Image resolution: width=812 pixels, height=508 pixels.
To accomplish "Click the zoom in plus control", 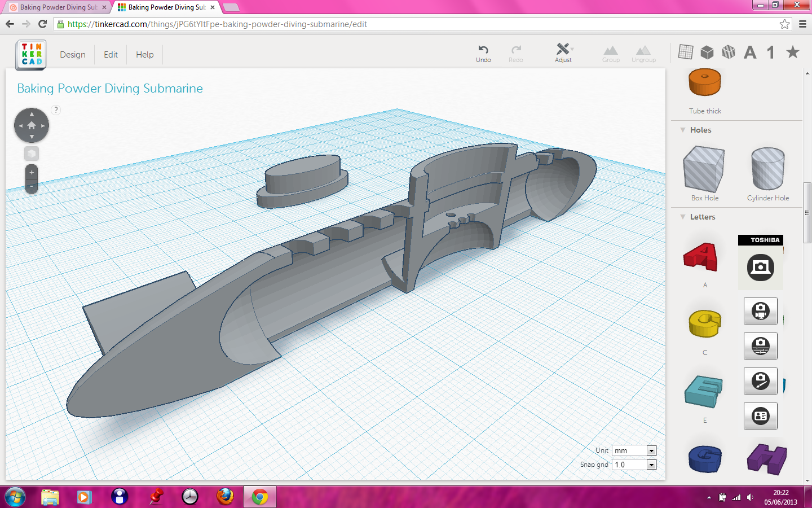I will (31, 172).
